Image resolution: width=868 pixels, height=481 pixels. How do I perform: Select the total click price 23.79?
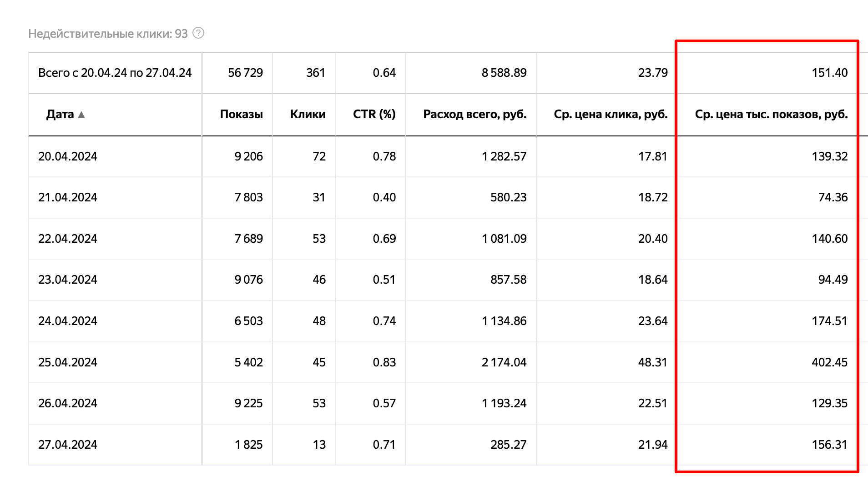652,73
